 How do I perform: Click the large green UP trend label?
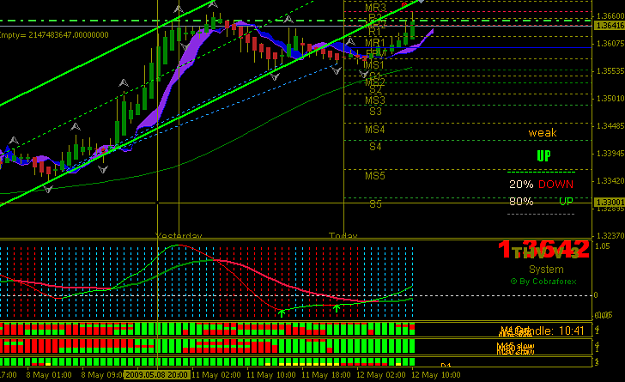pyautogui.click(x=544, y=156)
